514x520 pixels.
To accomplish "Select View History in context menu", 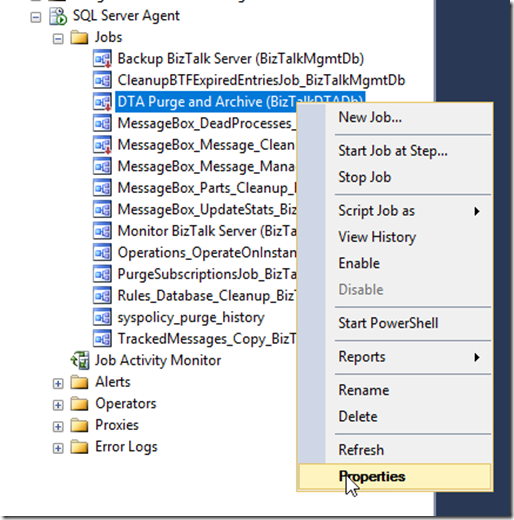I will [x=395, y=237].
